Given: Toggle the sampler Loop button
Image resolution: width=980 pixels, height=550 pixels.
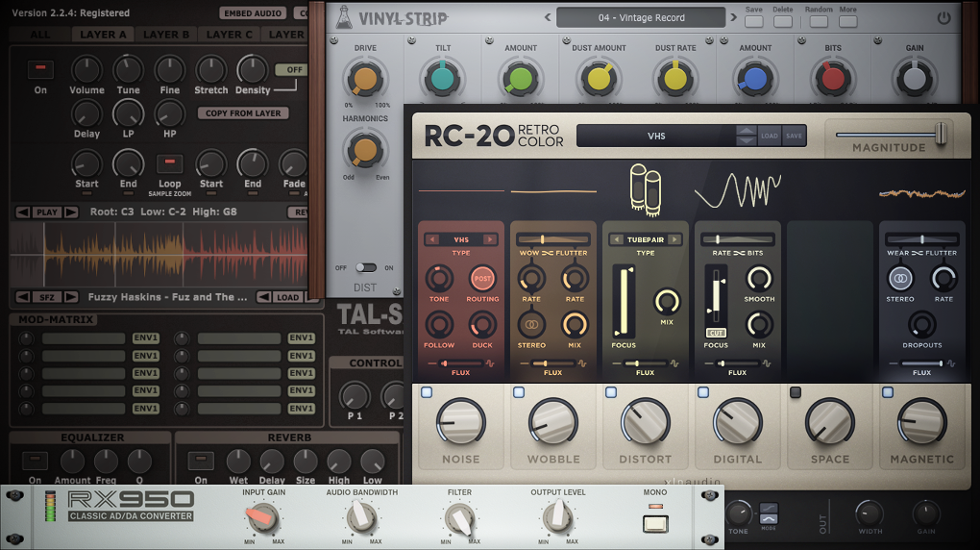Looking at the screenshot, I should point(169,163).
